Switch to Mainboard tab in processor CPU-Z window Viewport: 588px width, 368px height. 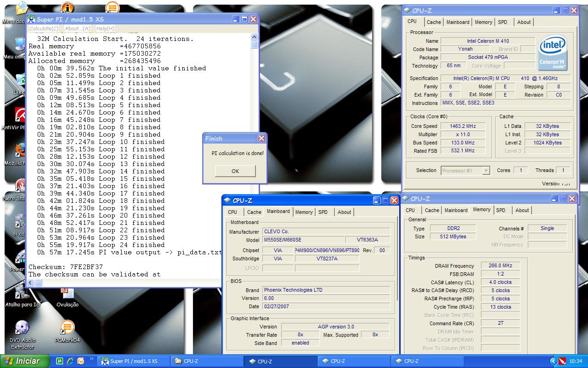tap(458, 22)
